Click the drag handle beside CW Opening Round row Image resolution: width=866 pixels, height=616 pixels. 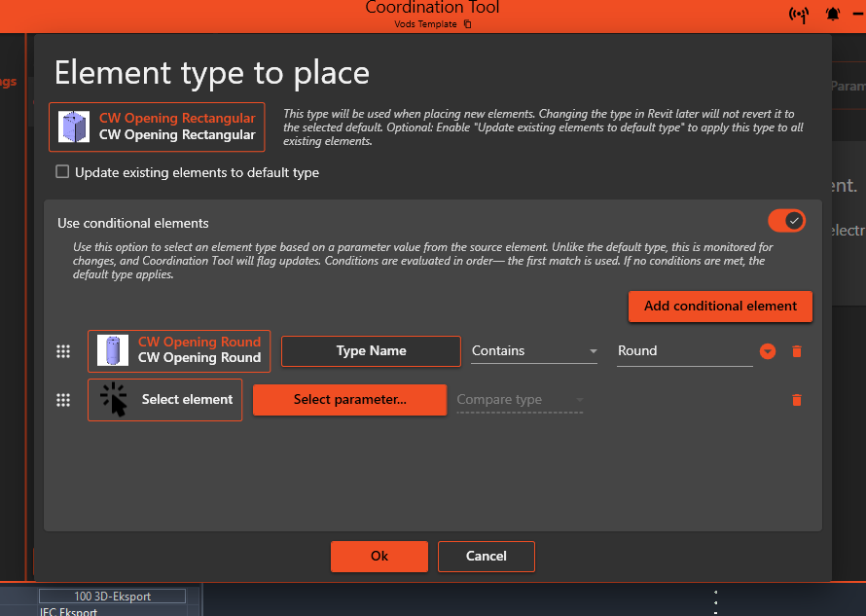[63, 351]
